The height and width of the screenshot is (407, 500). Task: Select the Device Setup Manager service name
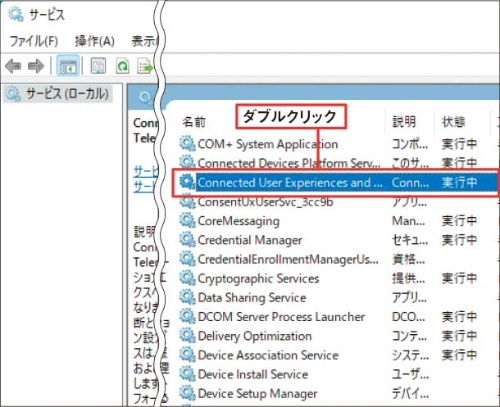click(x=257, y=394)
